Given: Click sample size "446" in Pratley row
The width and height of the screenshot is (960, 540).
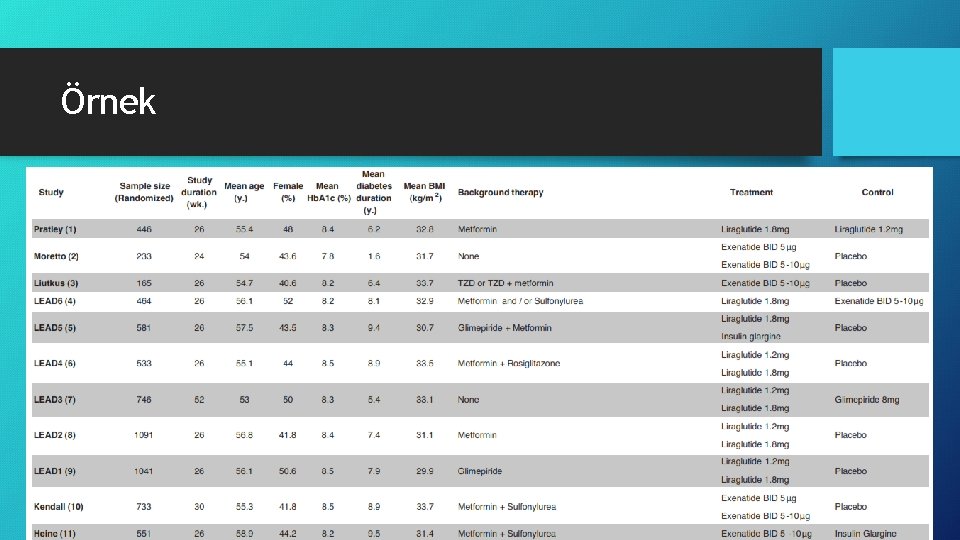Looking at the screenshot, I should click(144, 230).
